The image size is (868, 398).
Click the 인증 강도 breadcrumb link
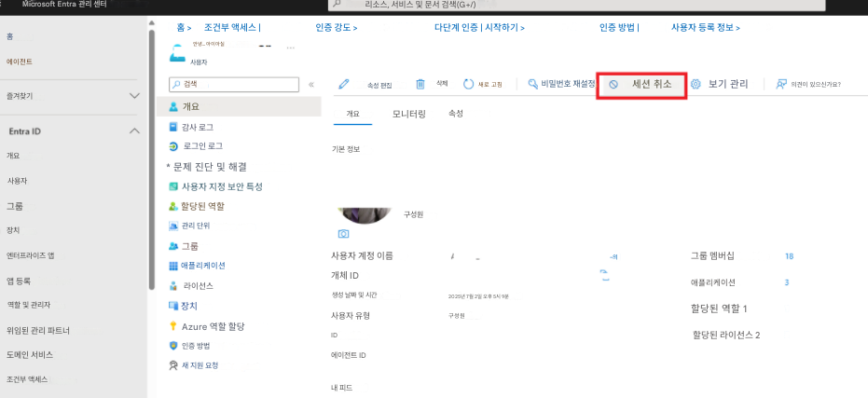pyautogui.click(x=333, y=27)
